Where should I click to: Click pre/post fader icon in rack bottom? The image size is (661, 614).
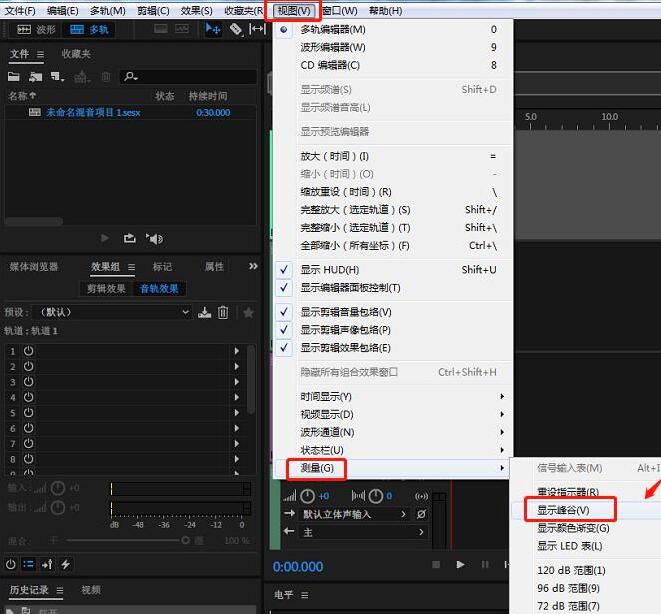[47, 564]
